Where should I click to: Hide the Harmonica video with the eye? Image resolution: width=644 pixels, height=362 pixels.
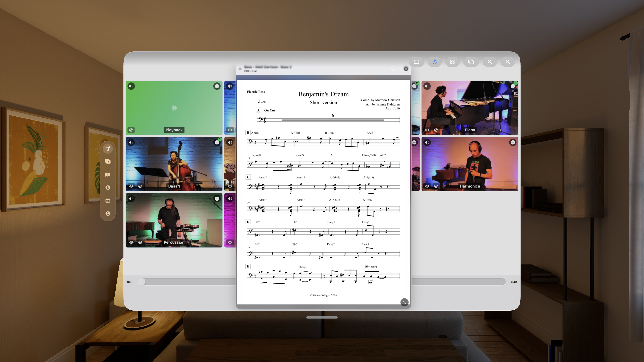427,186
